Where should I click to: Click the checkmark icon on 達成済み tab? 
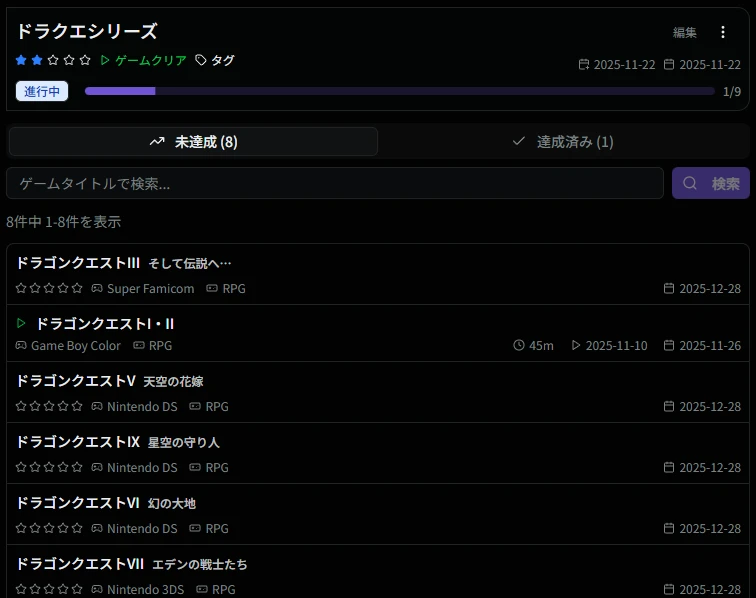pyautogui.click(x=518, y=141)
